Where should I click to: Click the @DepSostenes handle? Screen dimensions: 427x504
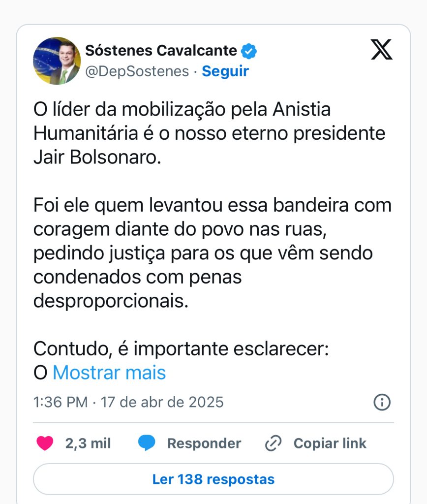click(137, 71)
